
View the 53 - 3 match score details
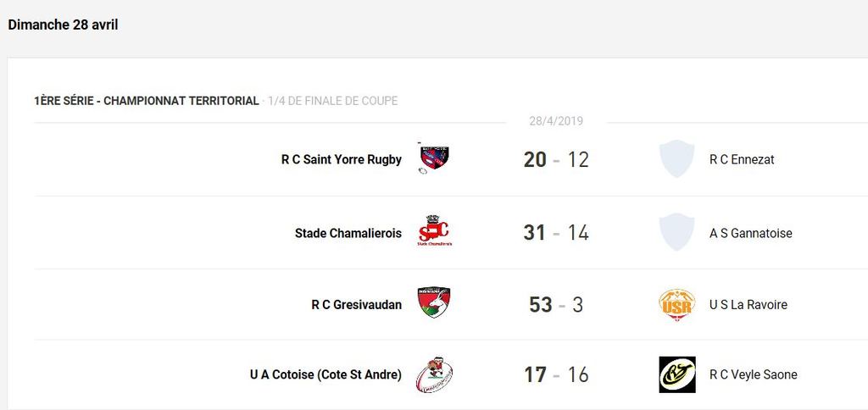(556, 304)
